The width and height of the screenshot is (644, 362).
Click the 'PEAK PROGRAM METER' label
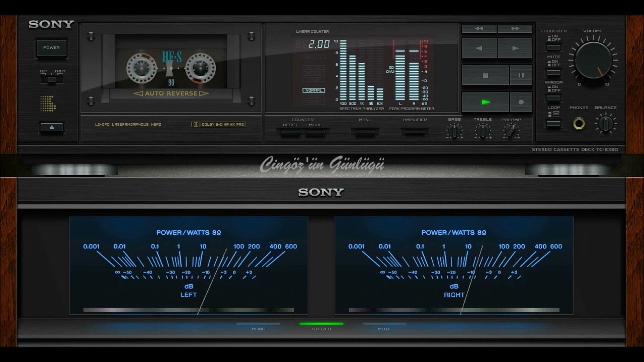(x=412, y=109)
